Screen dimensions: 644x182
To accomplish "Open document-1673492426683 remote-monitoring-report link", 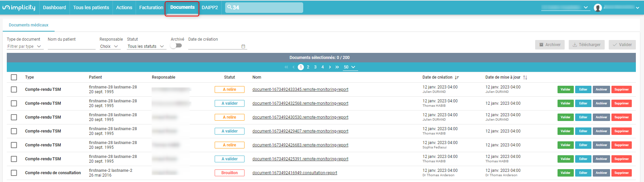I will [300, 145].
